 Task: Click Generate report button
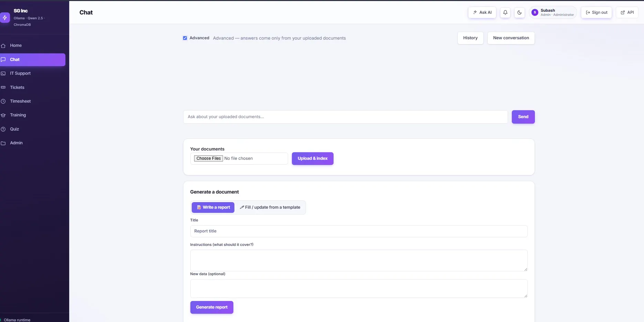tap(212, 307)
